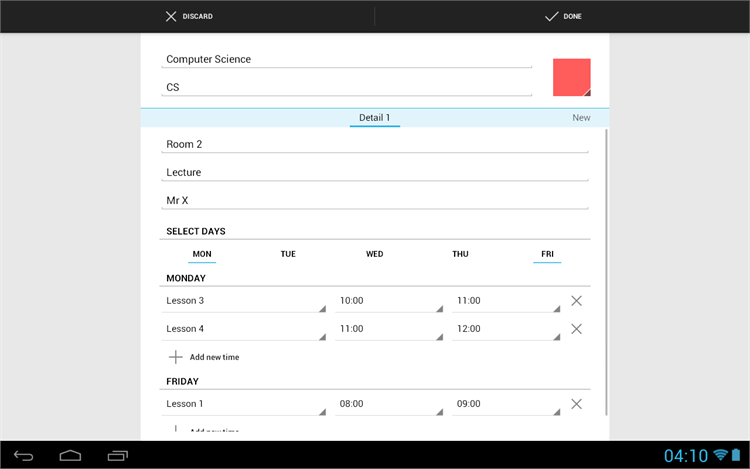
Task: Discard the subject changes
Action: 188,16
